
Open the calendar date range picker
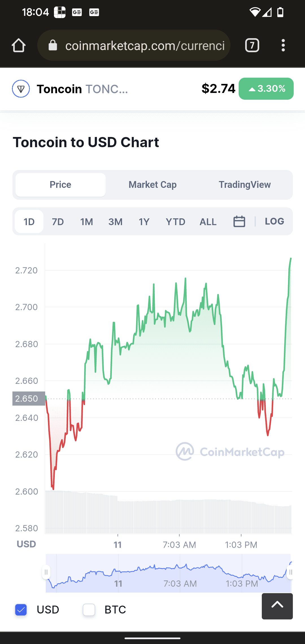point(239,221)
